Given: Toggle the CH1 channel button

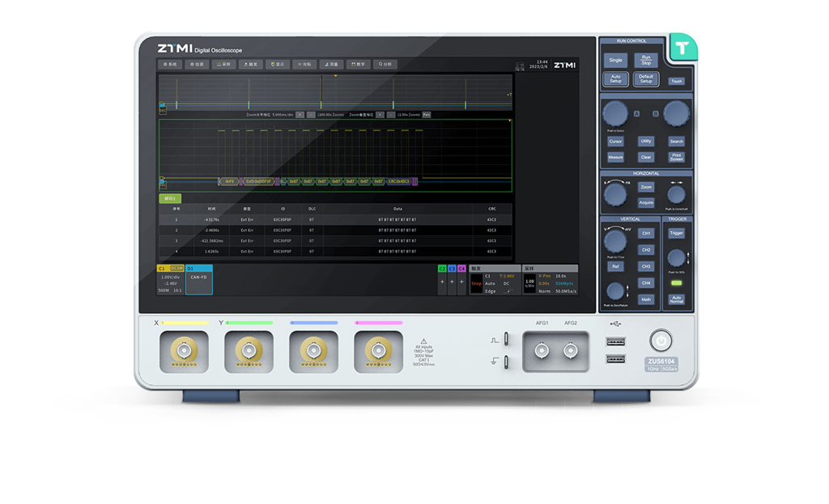Looking at the screenshot, I should pyautogui.click(x=646, y=233).
